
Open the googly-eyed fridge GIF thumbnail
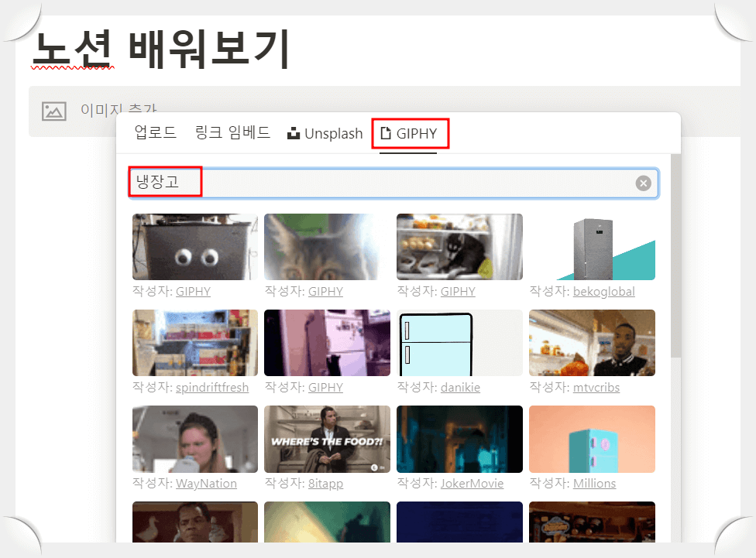click(194, 246)
